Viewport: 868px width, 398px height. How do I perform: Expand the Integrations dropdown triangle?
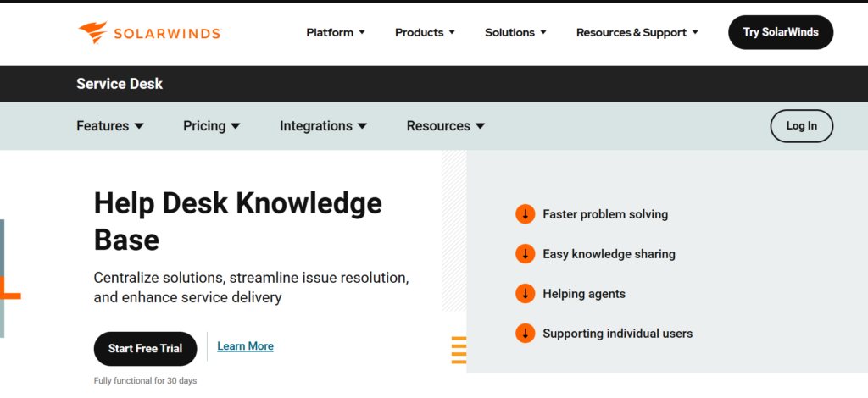(362, 126)
